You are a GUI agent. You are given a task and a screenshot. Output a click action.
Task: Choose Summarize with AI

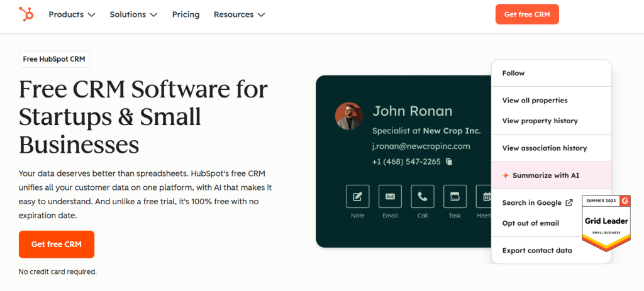[x=551, y=175]
